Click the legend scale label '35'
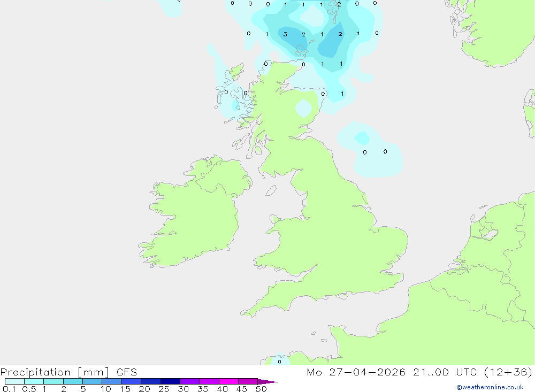Viewport: 535px width, 392px height. [203, 389]
